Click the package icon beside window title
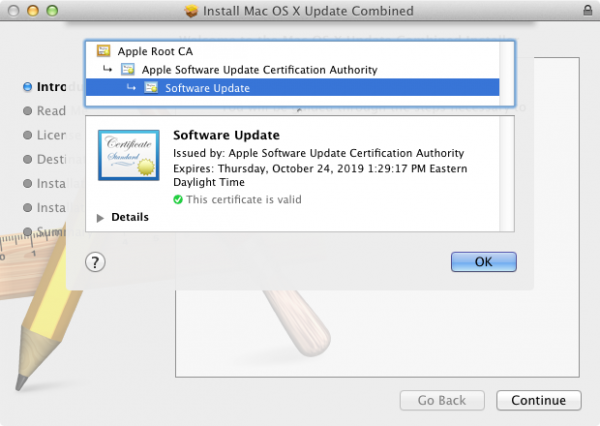This screenshot has width=600, height=426. [x=191, y=11]
